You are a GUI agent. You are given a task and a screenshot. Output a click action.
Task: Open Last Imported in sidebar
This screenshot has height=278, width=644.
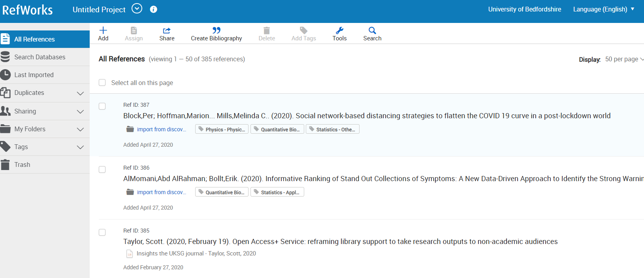45,75
